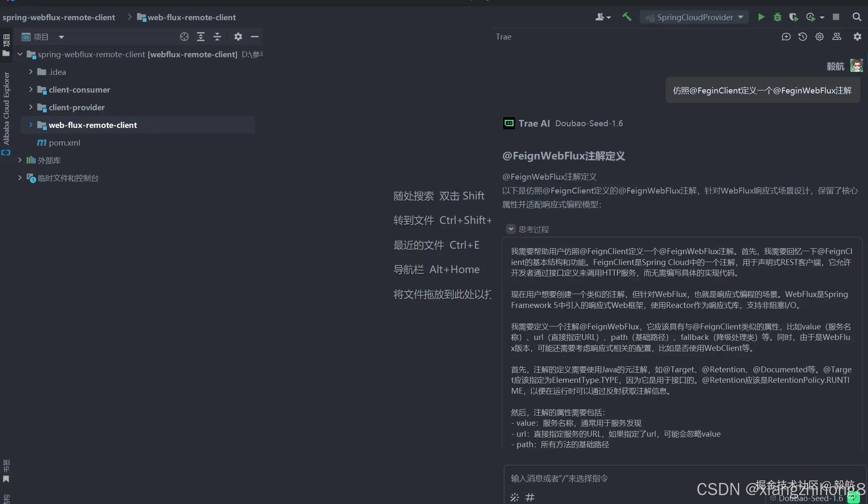This screenshot has width=868, height=504.
Task: Run with Coverage shield icon
Action: 793,17
